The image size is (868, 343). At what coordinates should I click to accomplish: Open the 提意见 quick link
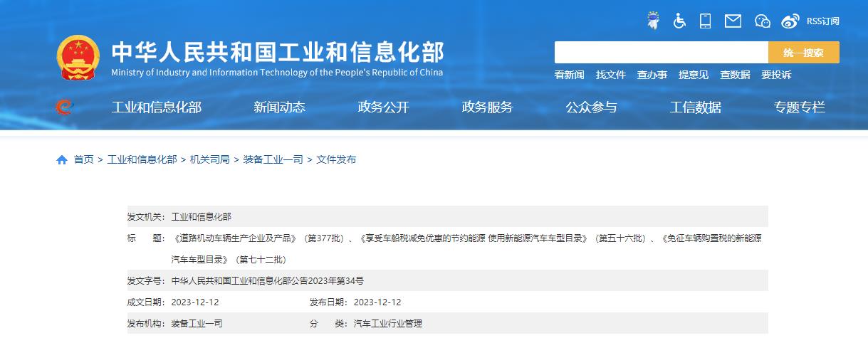[x=694, y=75]
